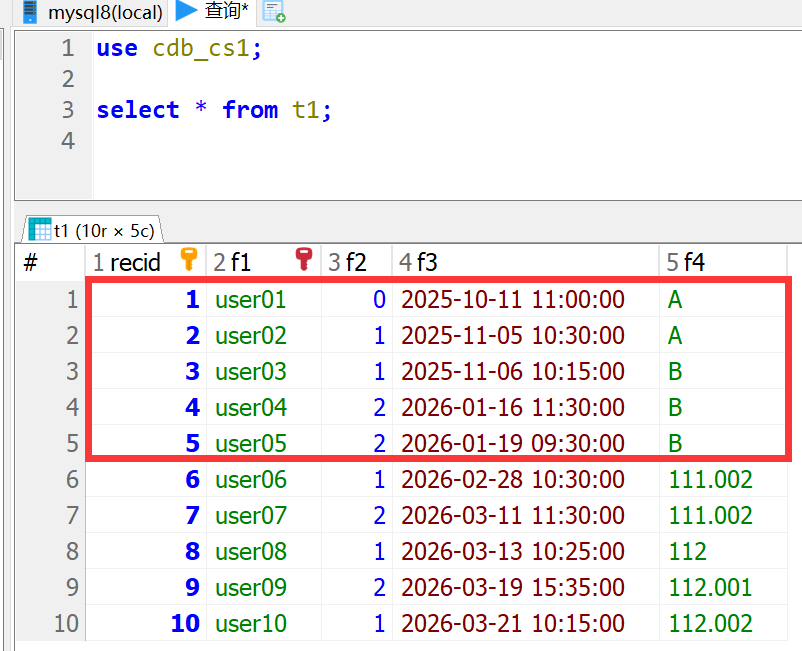Select f4 cell 112 for user08

(723, 551)
